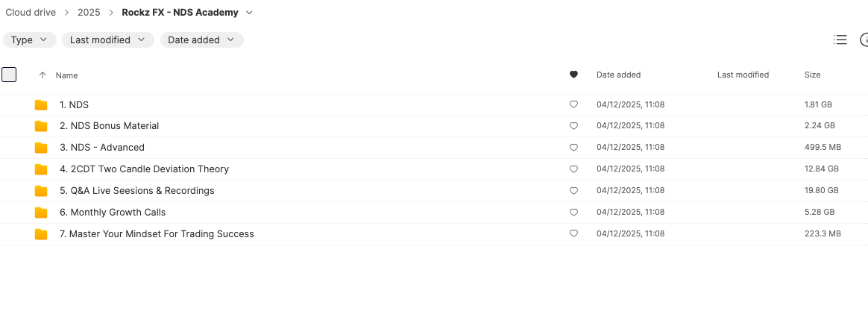Screen dimensions: 868x311
Task: Toggle favourite heart on 1. NDS
Action: (x=573, y=105)
